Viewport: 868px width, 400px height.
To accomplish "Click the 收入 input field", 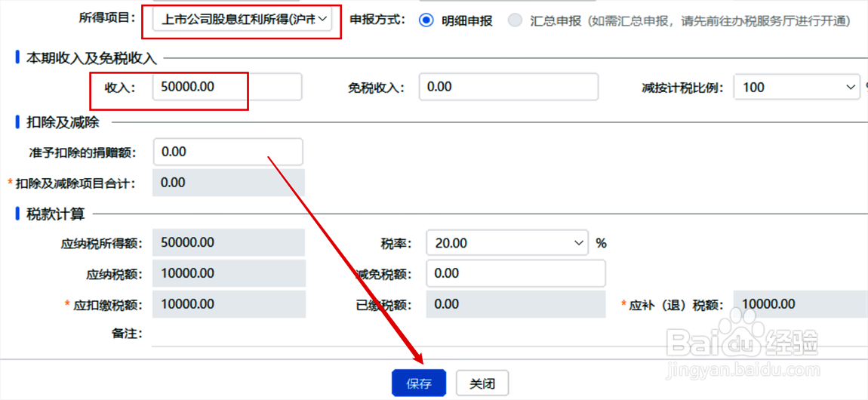I will (227, 87).
